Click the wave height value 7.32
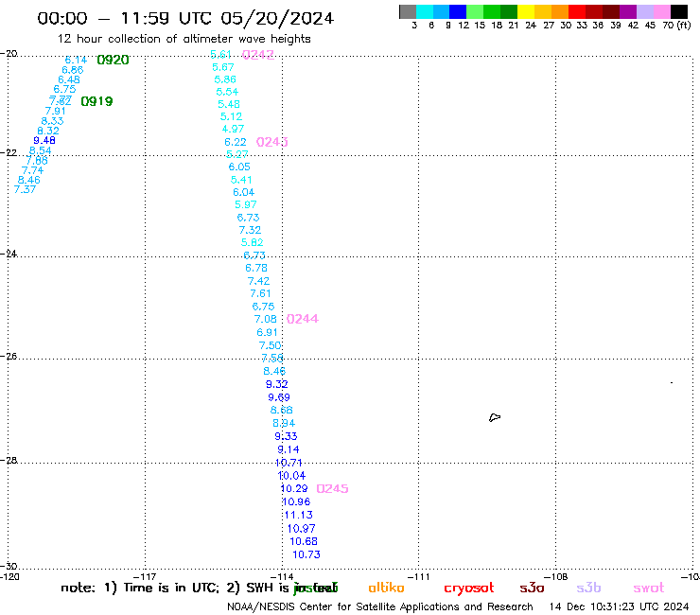The height and width of the screenshot is (615, 700). point(250,230)
